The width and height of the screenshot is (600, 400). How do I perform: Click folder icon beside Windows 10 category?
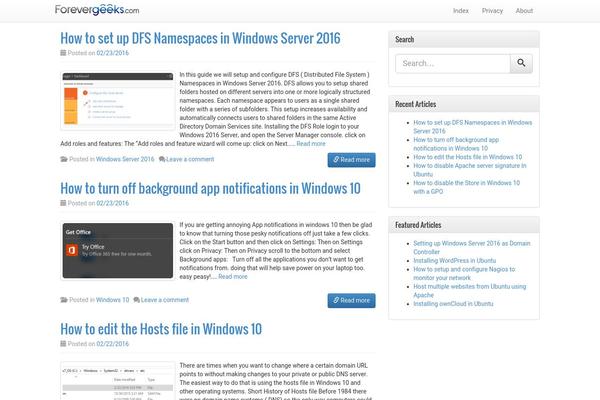pyautogui.click(x=64, y=300)
